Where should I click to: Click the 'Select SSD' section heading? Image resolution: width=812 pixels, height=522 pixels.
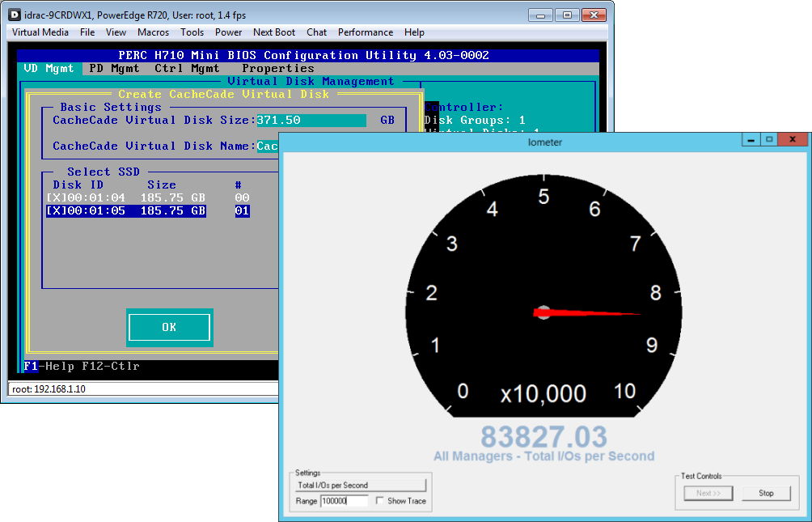pos(104,172)
